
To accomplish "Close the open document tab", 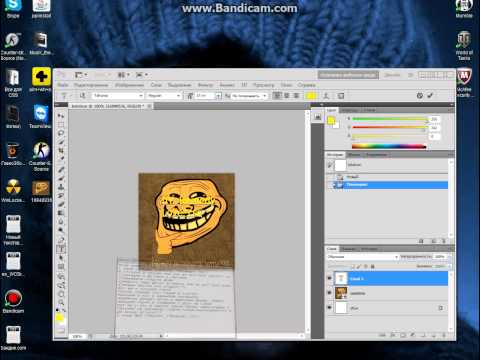I will [x=149, y=106].
